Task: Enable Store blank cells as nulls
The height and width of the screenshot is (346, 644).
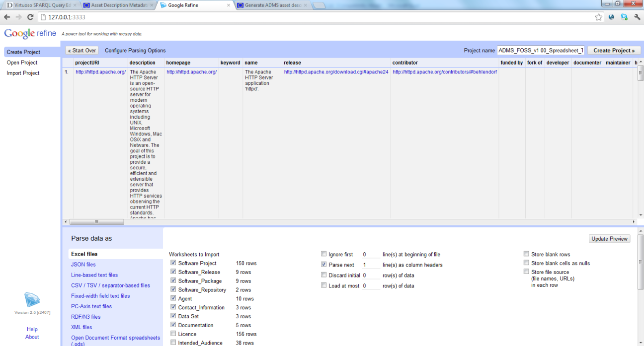Action: click(x=526, y=263)
